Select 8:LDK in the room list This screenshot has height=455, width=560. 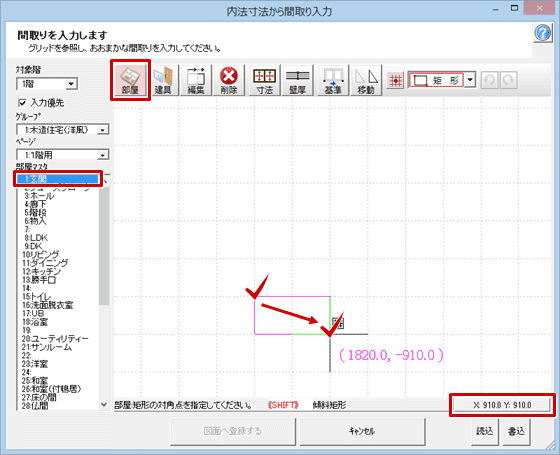click(x=36, y=238)
